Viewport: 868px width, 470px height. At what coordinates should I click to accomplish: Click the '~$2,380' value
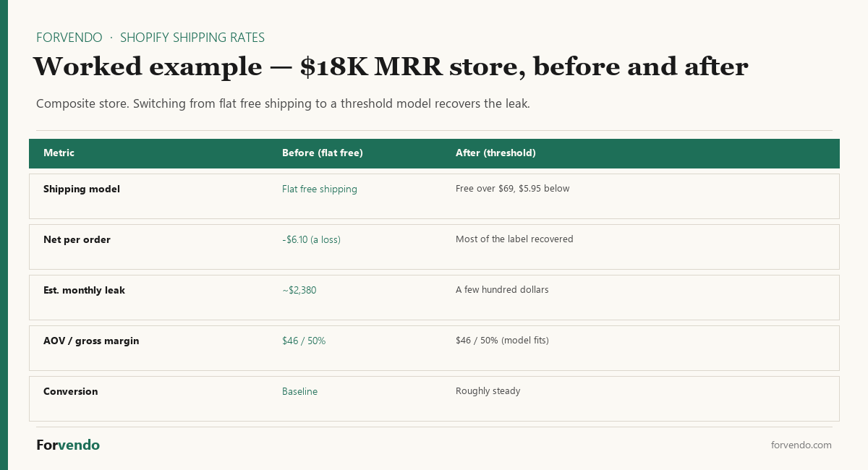pos(299,291)
